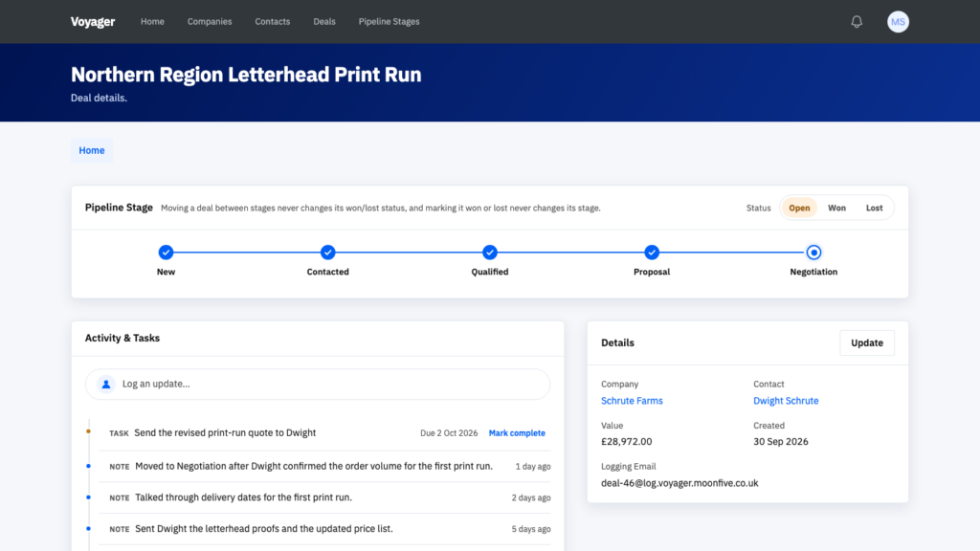The width and height of the screenshot is (980, 551).
Task: Click the Home breadcrumb link
Action: pos(91,150)
